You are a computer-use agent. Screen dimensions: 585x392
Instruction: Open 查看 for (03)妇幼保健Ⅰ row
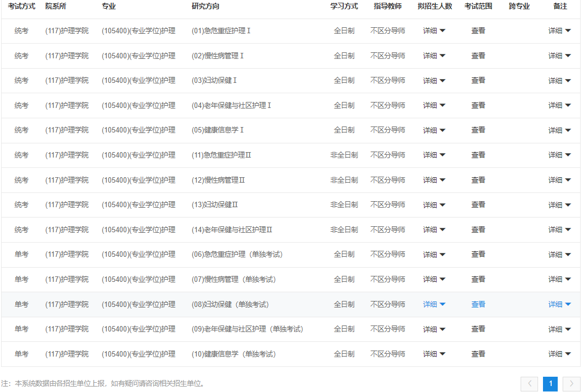pos(478,81)
